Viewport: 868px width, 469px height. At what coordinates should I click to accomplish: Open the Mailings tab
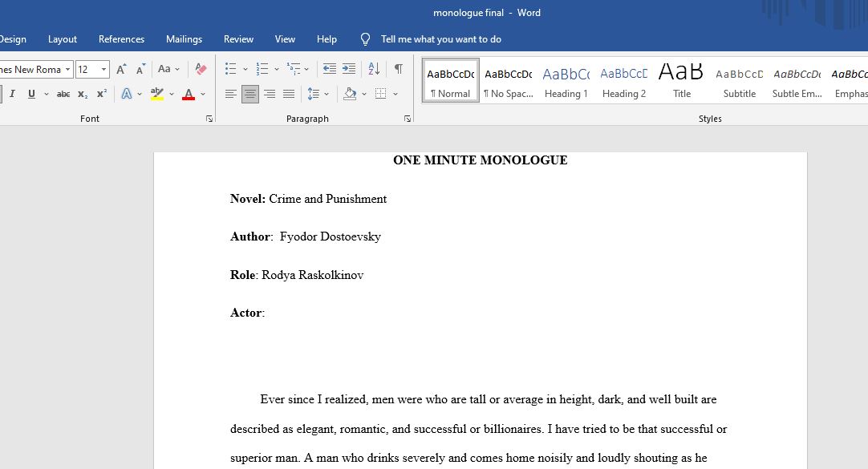[184, 39]
